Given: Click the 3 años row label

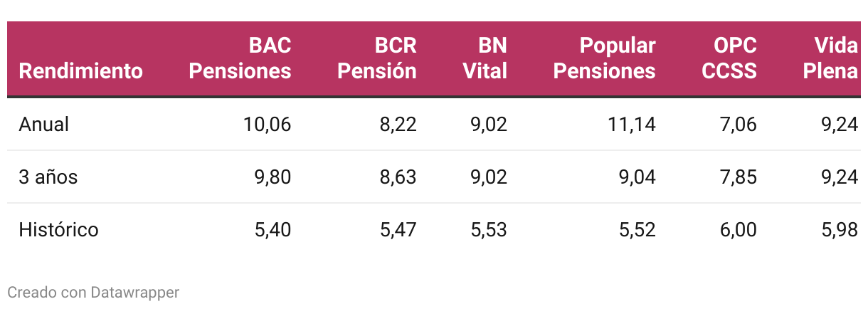Looking at the screenshot, I should pyautogui.click(x=48, y=177).
